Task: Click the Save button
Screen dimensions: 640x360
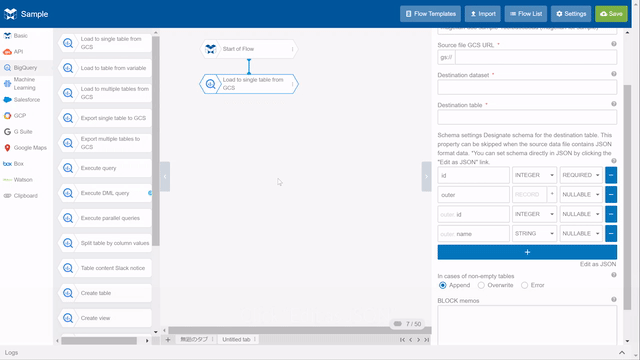Action: tap(611, 14)
